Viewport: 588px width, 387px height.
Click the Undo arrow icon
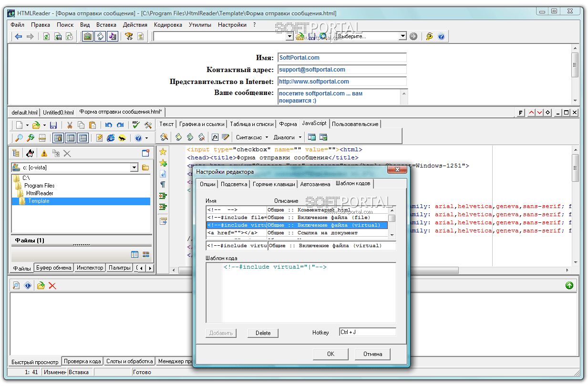[109, 125]
